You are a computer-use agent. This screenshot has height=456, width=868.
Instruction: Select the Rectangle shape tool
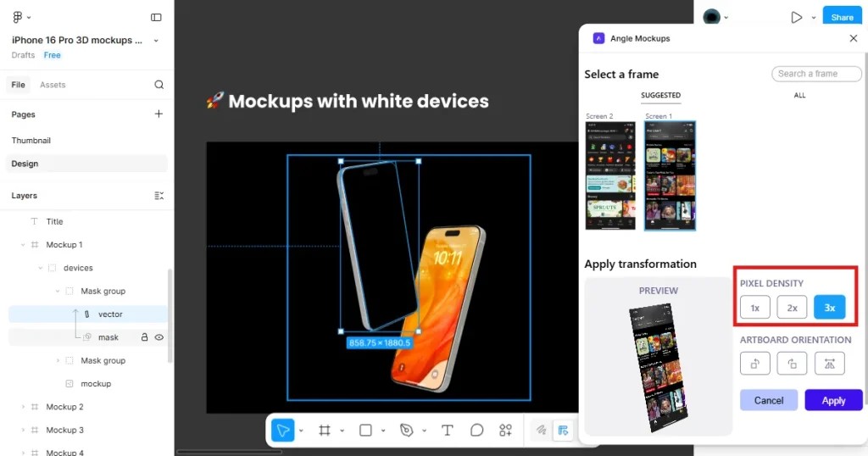(365, 430)
